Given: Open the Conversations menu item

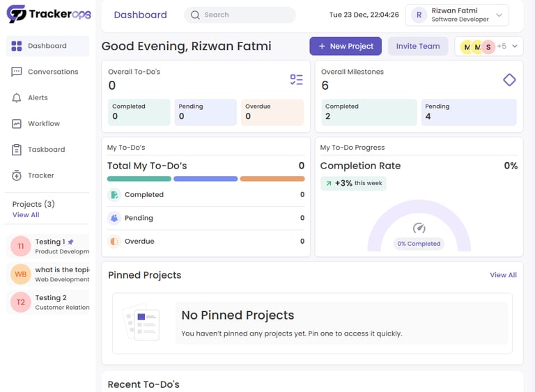Looking at the screenshot, I should pos(53,72).
